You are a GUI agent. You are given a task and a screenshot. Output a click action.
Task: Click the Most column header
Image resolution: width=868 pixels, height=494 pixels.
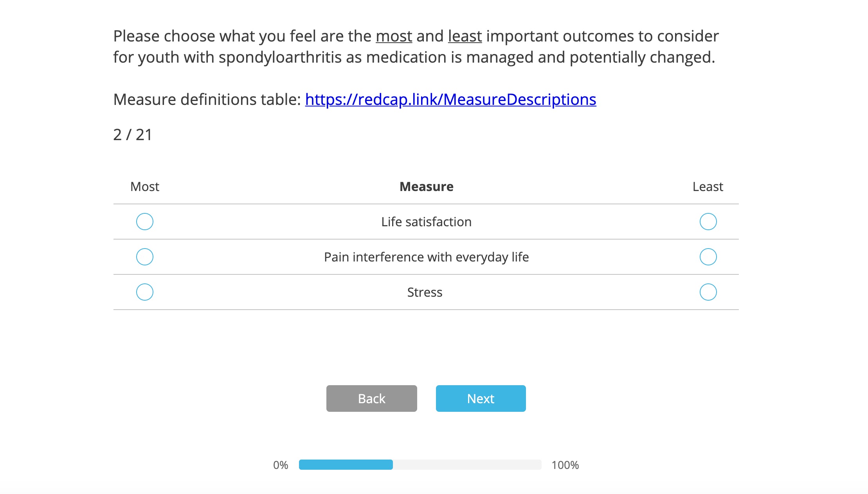point(145,187)
